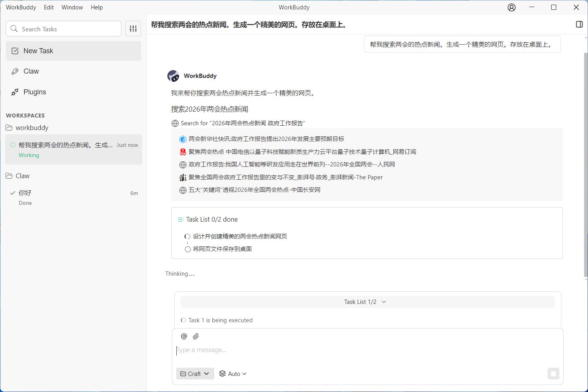Open the user account profile icon
Image resolution: width=588 pixels, height=392 pixels.
[512, 7]
